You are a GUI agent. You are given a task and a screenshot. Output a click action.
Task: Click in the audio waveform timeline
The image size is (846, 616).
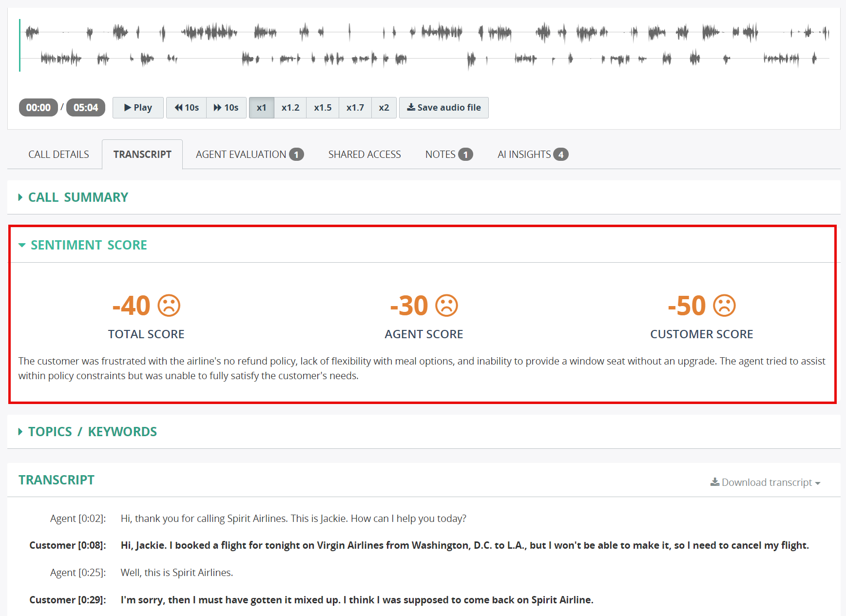[x=424, y=45]
